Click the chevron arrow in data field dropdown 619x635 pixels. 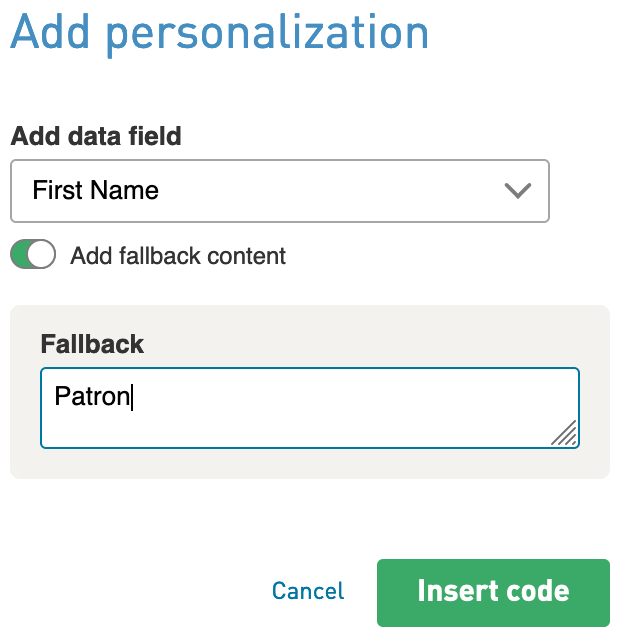pos(517,191)
